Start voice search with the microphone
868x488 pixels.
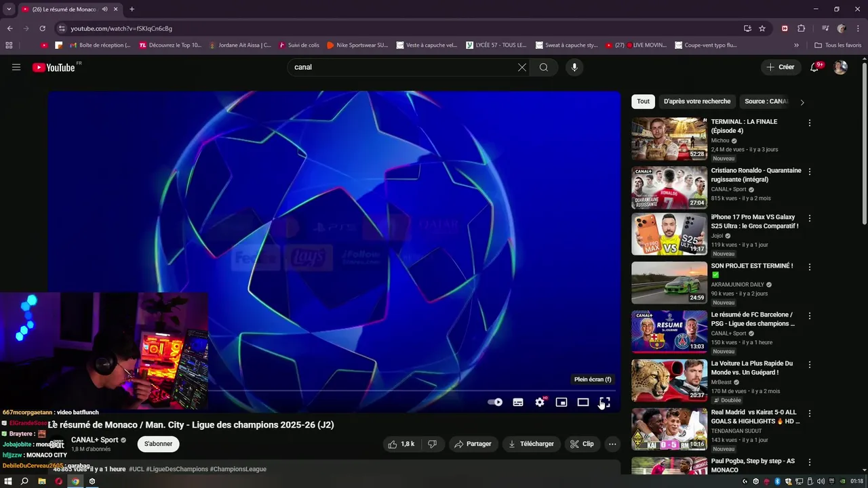(x=574, y=67)
